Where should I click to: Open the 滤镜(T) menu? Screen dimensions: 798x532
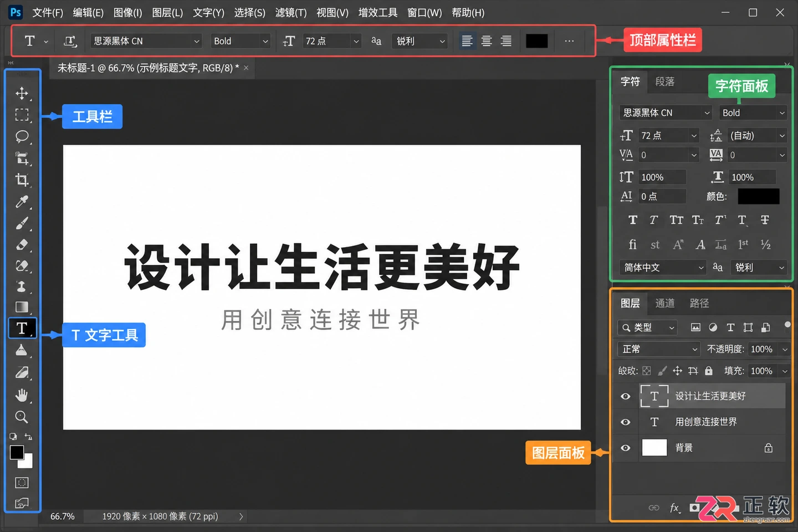291,12
